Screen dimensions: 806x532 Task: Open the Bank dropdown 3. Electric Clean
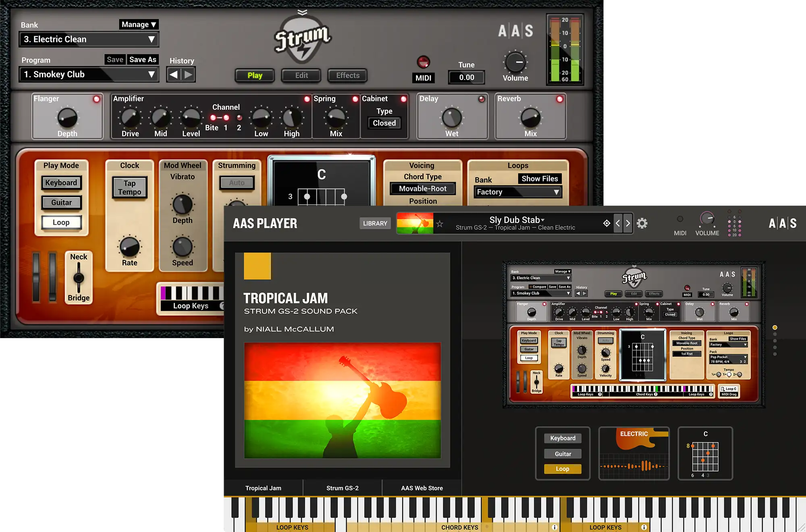pos(89,39)
